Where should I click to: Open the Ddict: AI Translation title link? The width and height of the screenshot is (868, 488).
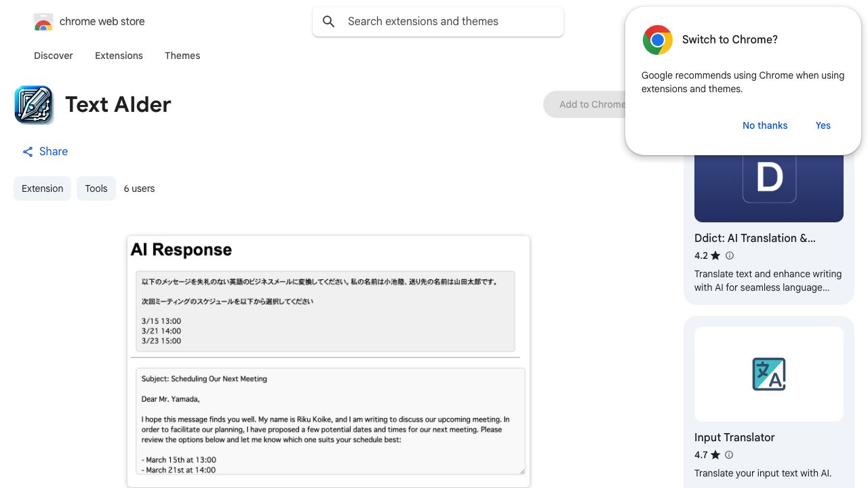point(755,238)
